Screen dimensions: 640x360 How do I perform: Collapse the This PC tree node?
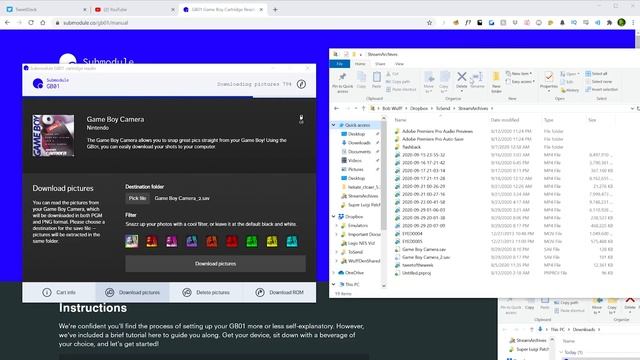333,284
